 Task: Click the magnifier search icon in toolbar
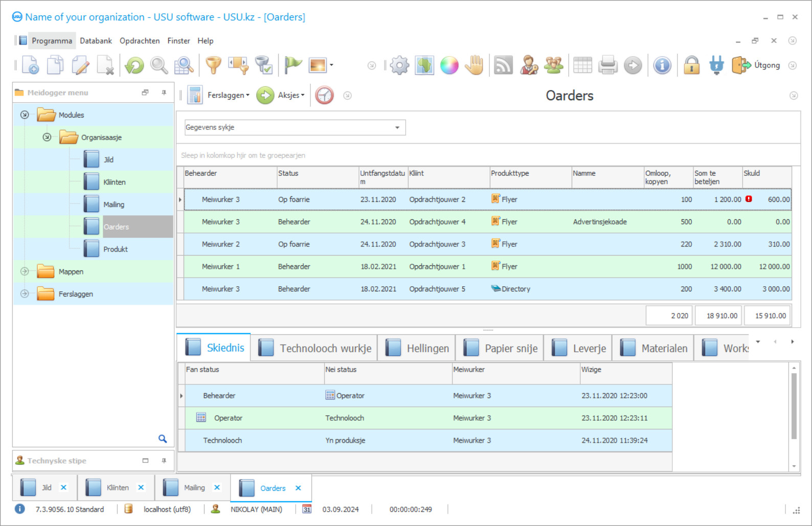[159, 65]
